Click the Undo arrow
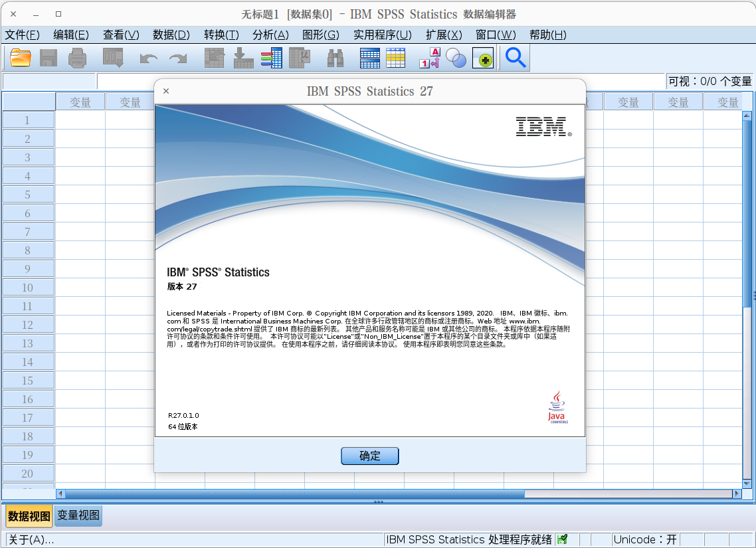This screenshot has width=756, height=548. (x=149, y=58)
